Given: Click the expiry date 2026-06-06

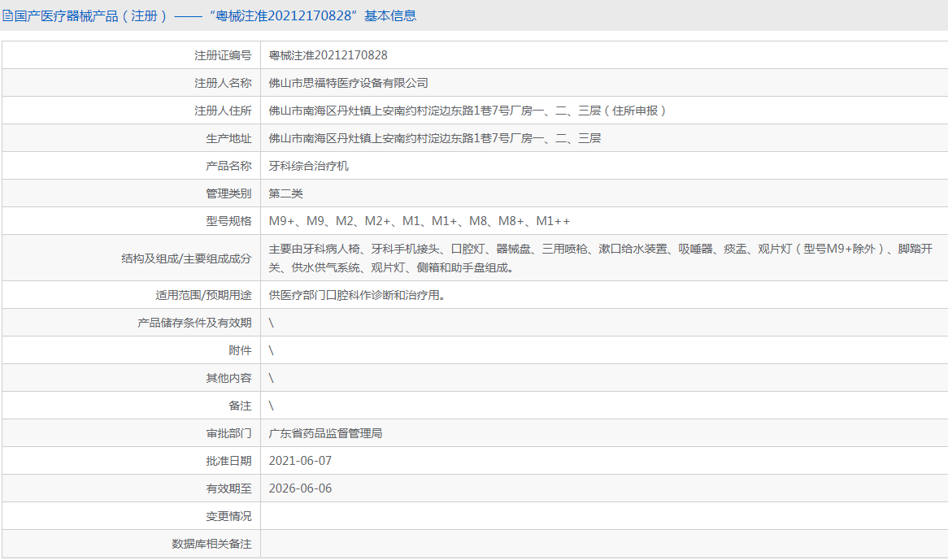Looking at the screenshot, I should click(301, 488).
